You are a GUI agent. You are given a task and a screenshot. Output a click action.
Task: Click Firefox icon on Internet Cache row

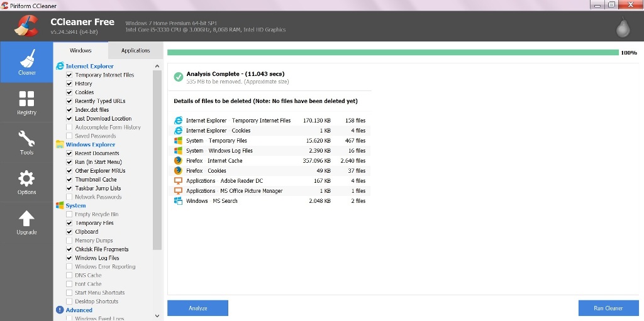[178, 161]
